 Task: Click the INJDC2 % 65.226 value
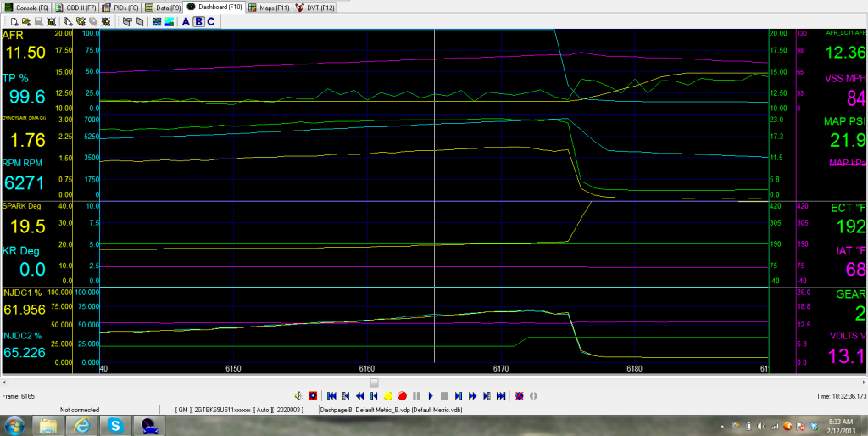[x=25, y=352]
